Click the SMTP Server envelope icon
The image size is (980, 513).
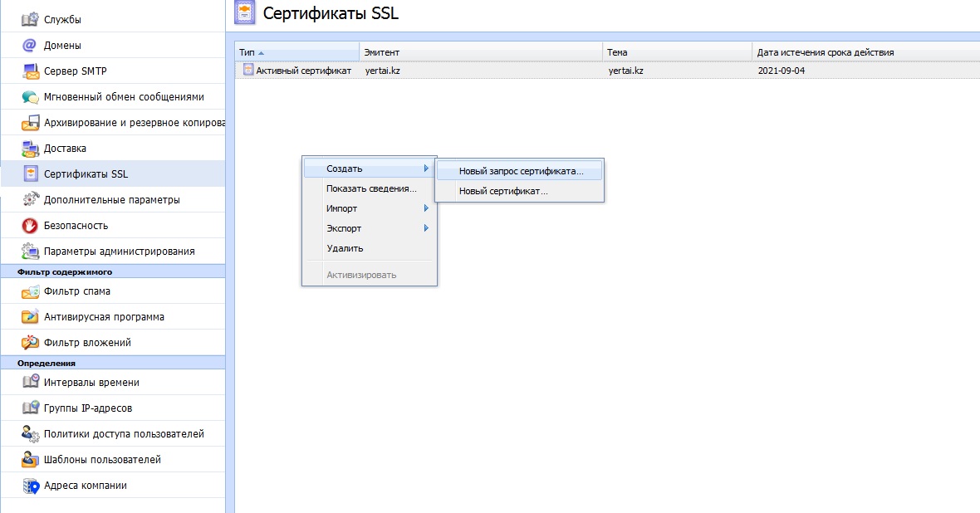click(x=30, y=71)
